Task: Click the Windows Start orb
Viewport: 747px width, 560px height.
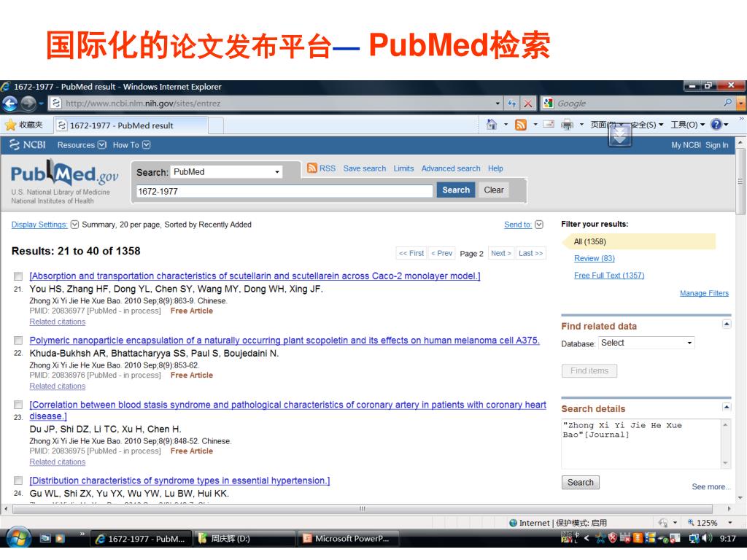Action: [x=18, y=539]
